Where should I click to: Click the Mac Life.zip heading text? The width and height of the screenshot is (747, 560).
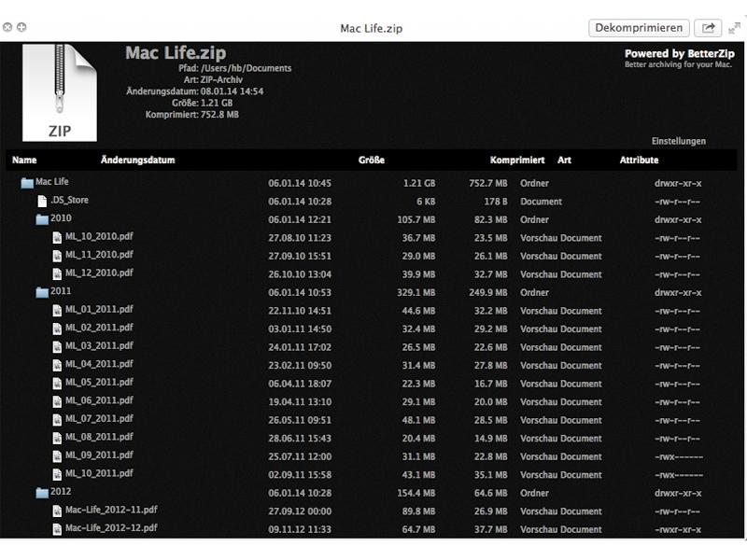(x=176, y=52)
